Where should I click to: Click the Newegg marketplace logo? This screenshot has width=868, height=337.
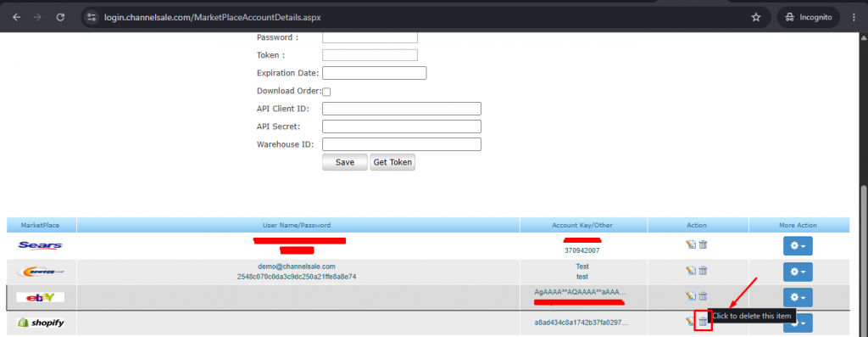(x=40, y=272)
